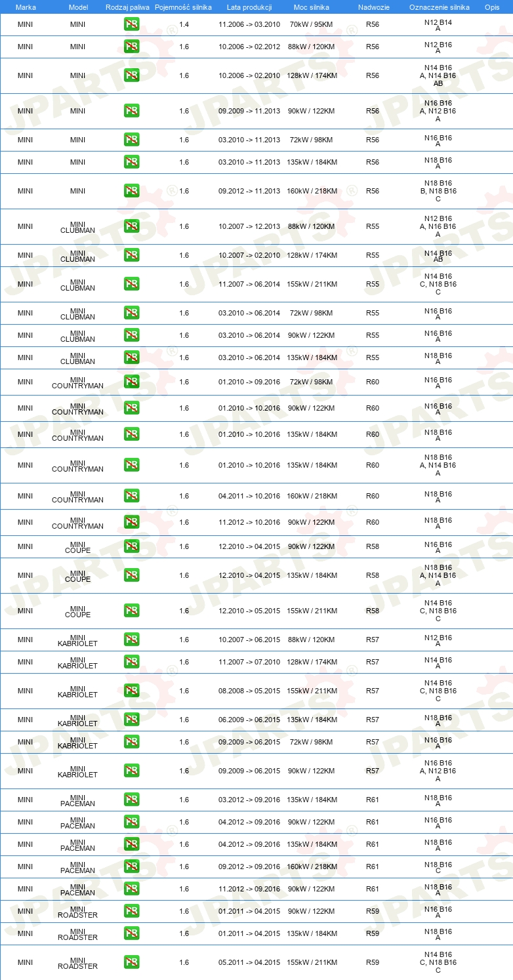Click the Model column header
This screenshot has width=513, height=980.
point(78,7)
